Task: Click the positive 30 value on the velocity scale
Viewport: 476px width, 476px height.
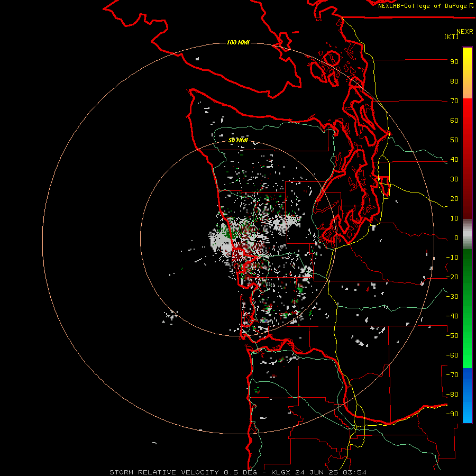Action: [454, 179]
